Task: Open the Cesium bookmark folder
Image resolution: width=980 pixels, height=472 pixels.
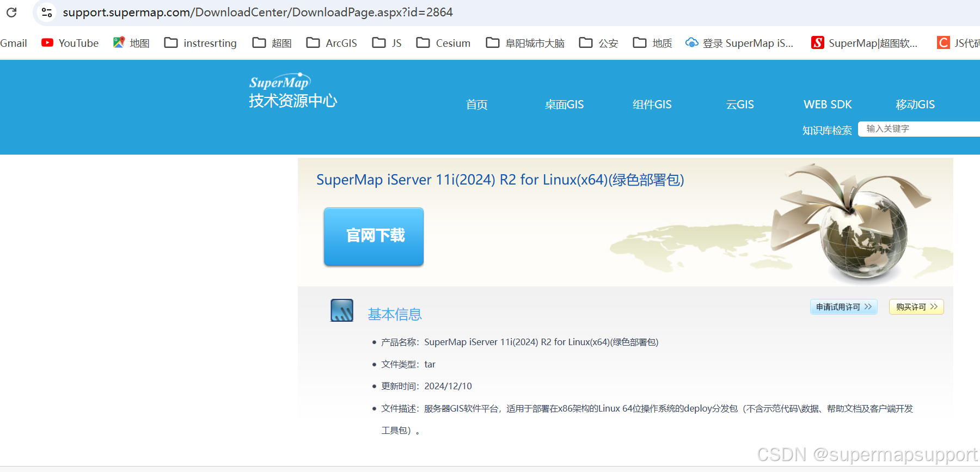Action: (x=443, y=43)
